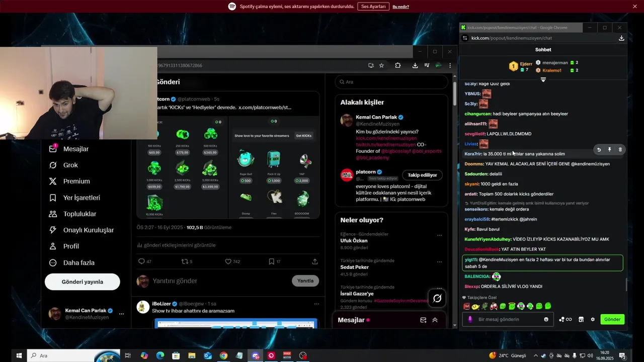644x362 pixels.
Task: Open kick.com/kendinemuzisyen link in bio
Action: [386, 138]
